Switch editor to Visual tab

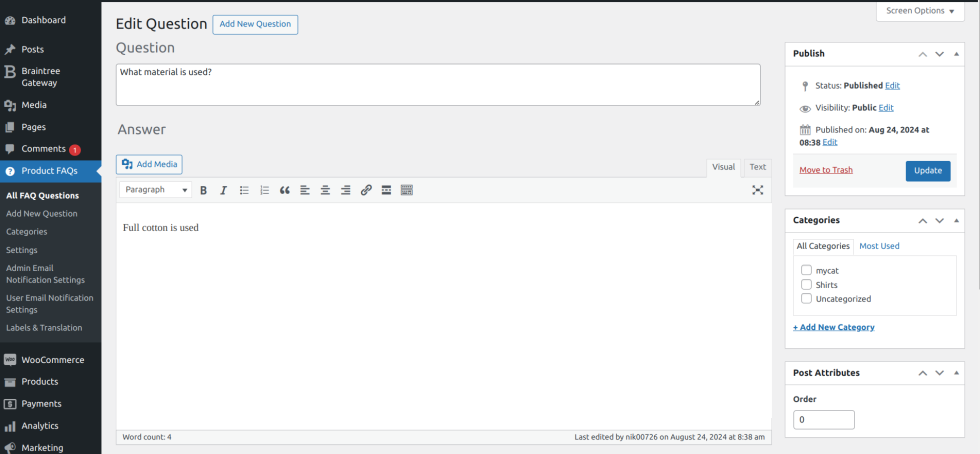coord(724,168)
